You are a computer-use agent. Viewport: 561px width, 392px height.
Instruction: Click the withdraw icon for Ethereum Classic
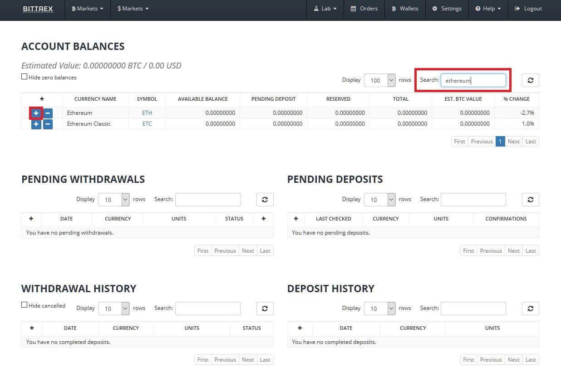(48, 124)
